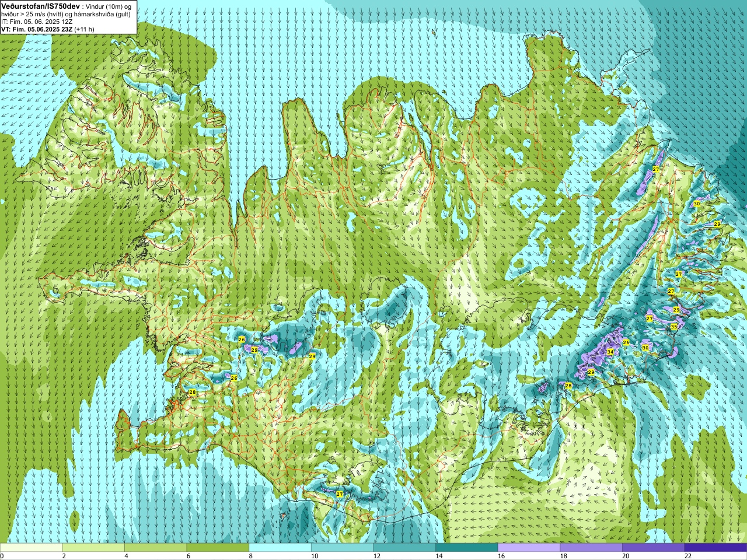This screenshot has width=747, height=560.
Task: Click the scale tick label 12
Action: [x=377, y=556]
